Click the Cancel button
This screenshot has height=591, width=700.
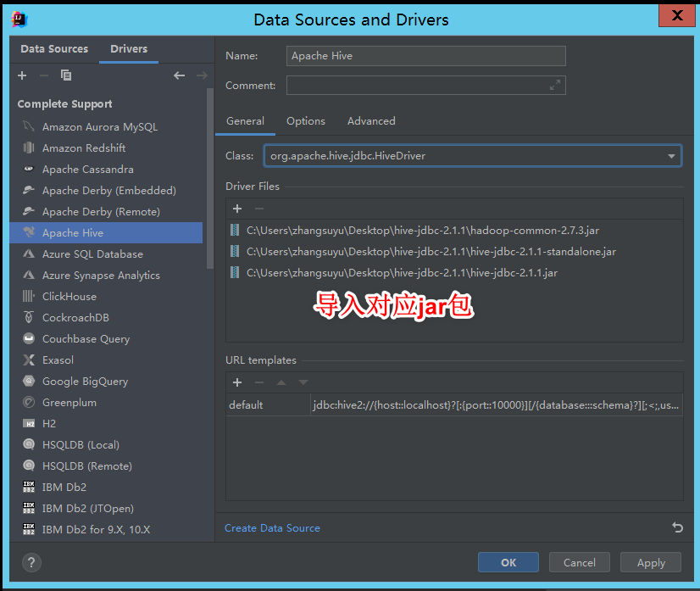tap(580, 562)
